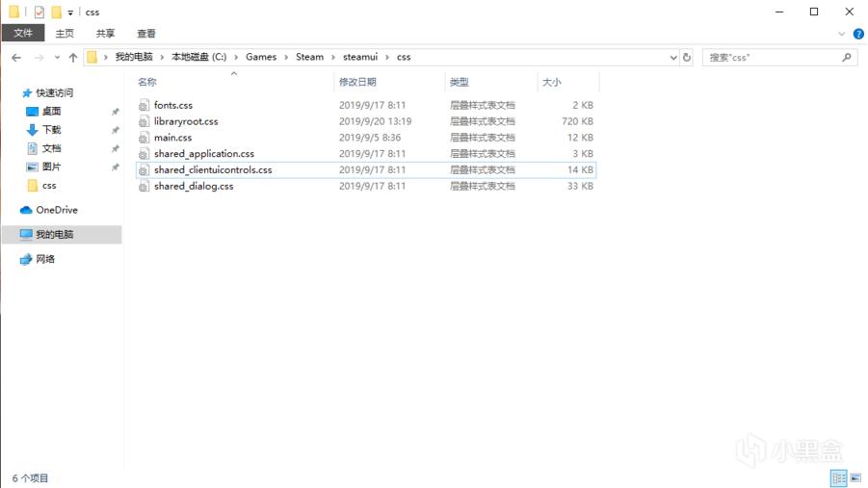This screenshot has height=488, width=868.
Task: Open the Quick Access Toolbar customize dropdown
Action: coord(70,13)
